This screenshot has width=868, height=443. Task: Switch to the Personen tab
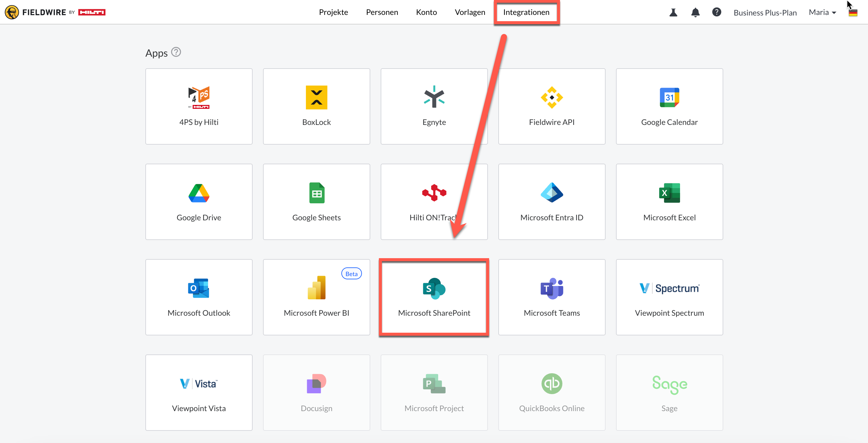[382, 12]
